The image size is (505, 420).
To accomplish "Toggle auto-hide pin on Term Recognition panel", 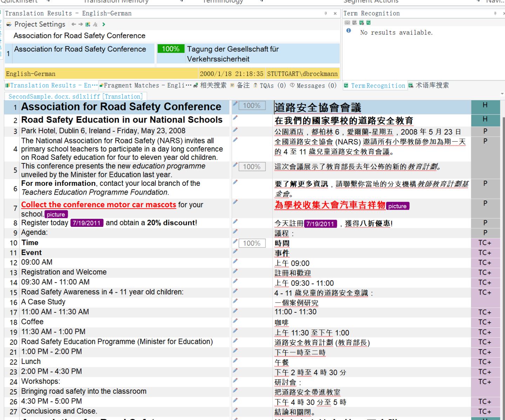I will 495,13.
